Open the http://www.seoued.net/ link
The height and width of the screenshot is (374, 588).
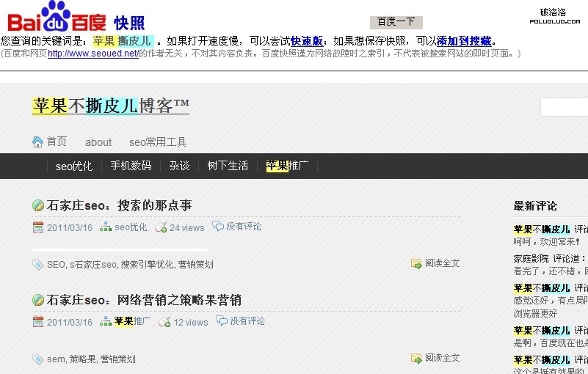point(92,54)
